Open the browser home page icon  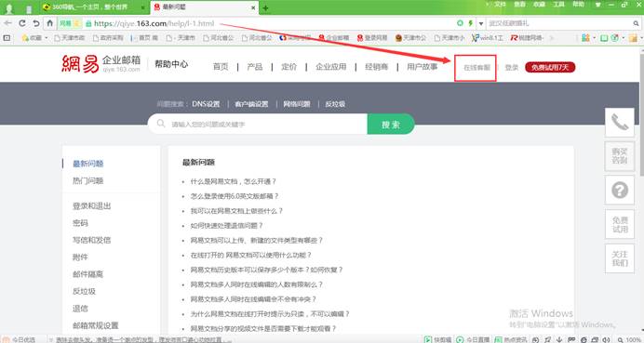click(49, 23)
